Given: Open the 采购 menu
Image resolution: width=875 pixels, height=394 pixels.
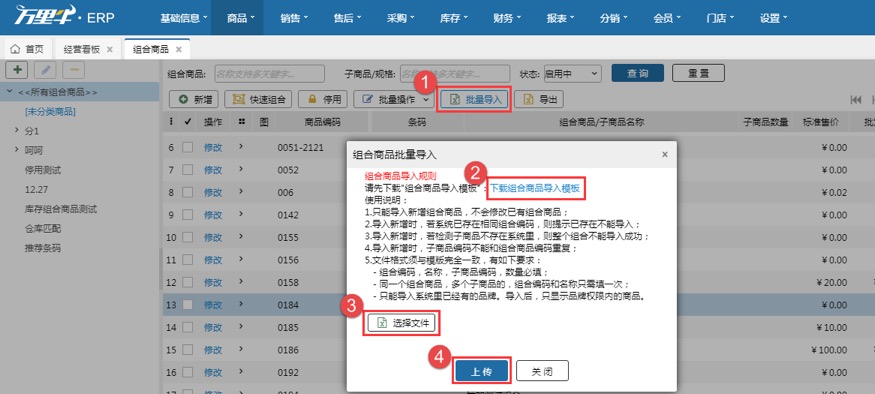Looking at the screenshot, I should (400, 18).
